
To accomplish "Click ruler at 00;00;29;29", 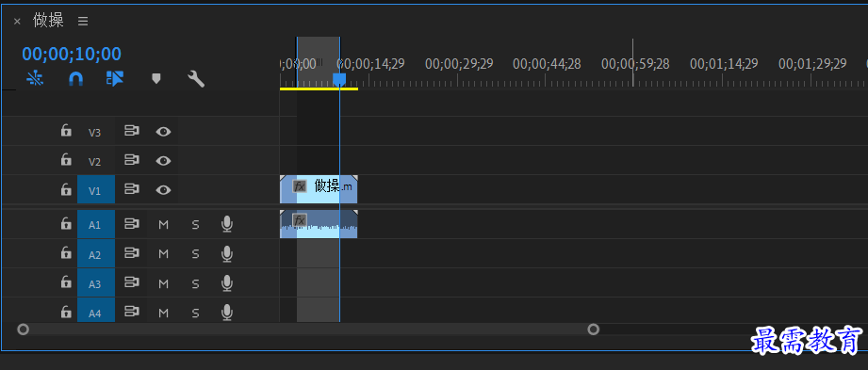I will click(459, 64).
